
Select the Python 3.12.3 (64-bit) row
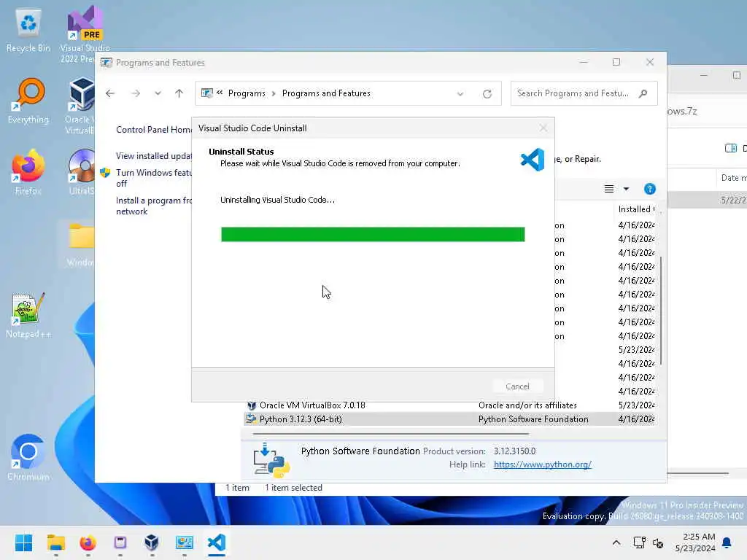click(x=450, y=419)
